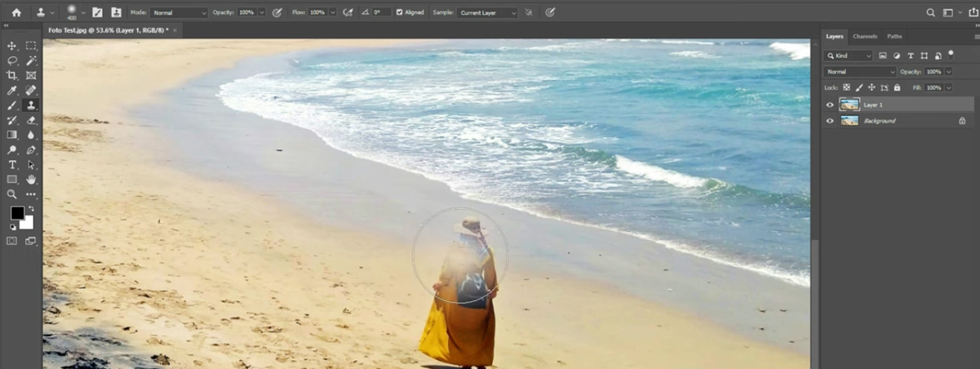Viewport: 980px width, 369px height.
Task: Select the Zoom tool in toolbar
Action: [12, 194]
